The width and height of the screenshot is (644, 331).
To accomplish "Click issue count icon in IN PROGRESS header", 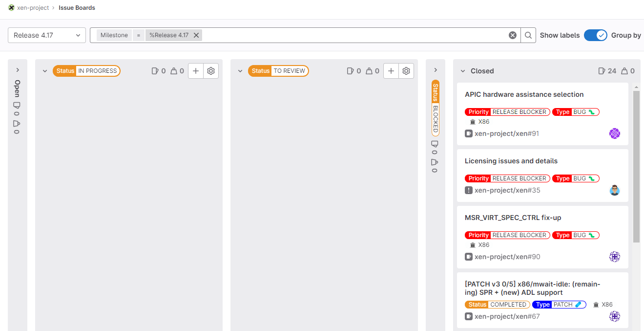I will coord(155,71).
